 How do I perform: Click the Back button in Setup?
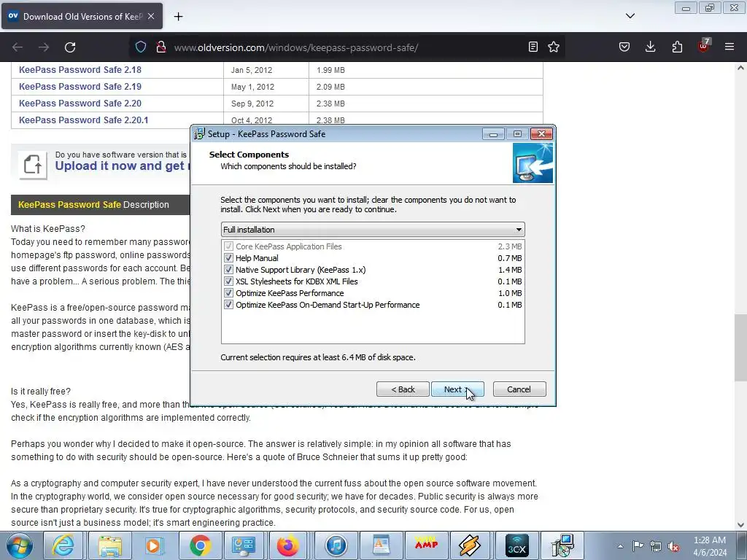[x=403, y=389]
